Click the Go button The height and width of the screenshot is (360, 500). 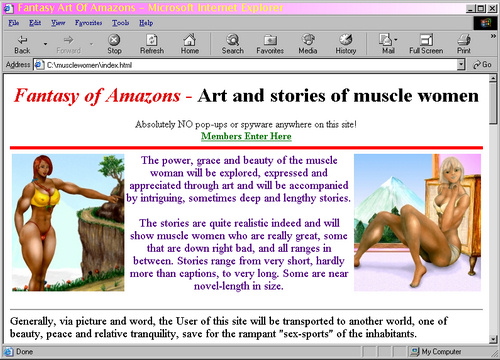point(482,65)
